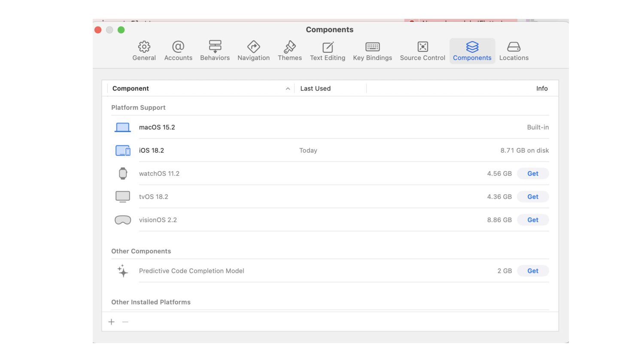Open the Locations drive icon
Viewport: 644px width, 362px height.
(514, 46)
